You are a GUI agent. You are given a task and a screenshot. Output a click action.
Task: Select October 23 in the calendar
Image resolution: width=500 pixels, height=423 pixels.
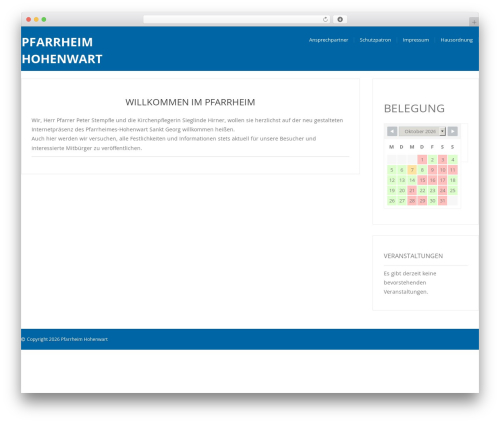432,191
